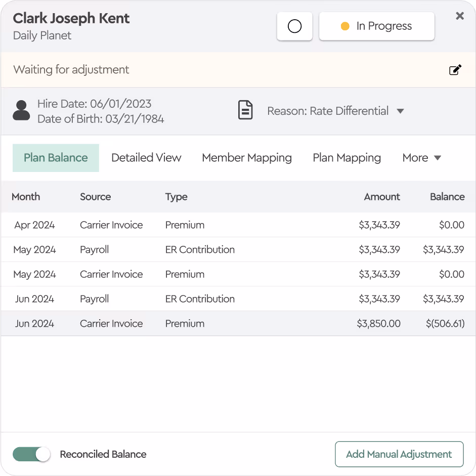Click the Add Manual Adjustment button
Image resolution: width=476 pixels, height=476 pixels.
399,454
